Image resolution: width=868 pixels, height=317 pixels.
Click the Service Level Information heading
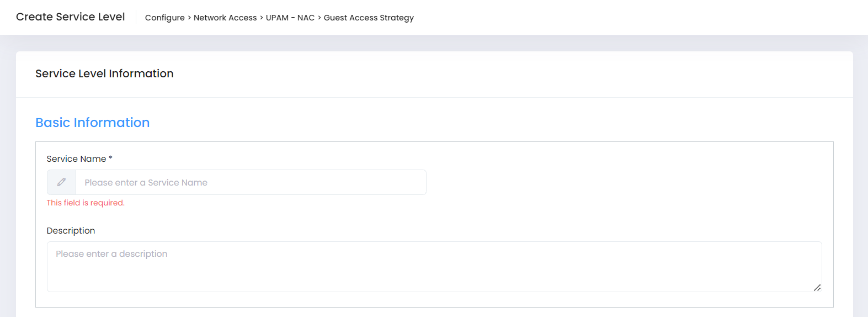pyautogui.click(x=104, y=73)
